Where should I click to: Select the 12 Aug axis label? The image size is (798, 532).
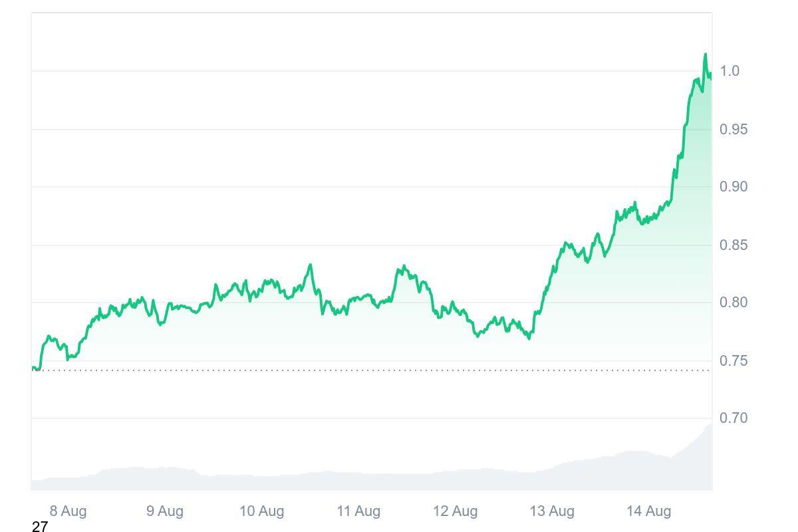(x=455, y=511)
